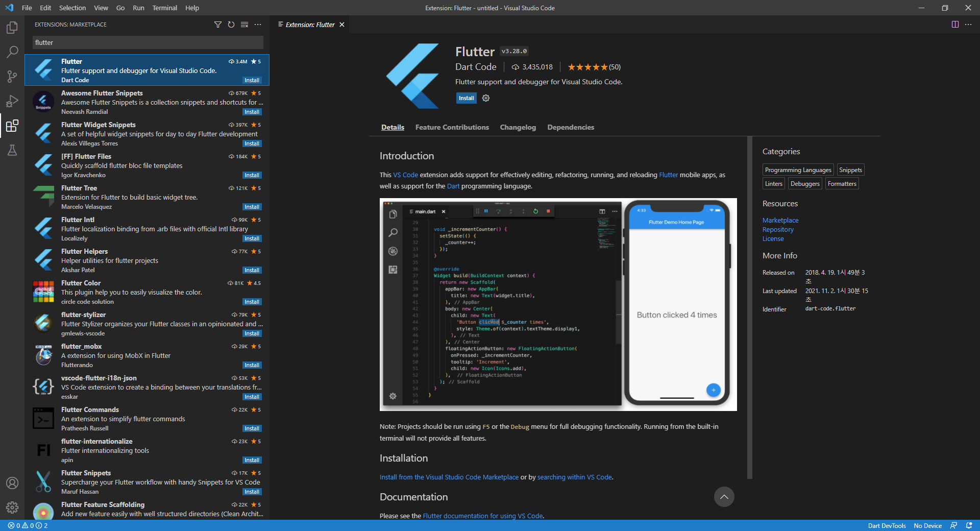This screenshot has height=531, width=980.
Task: Switch to the Dependencies tab
Action: pos(571,127)
